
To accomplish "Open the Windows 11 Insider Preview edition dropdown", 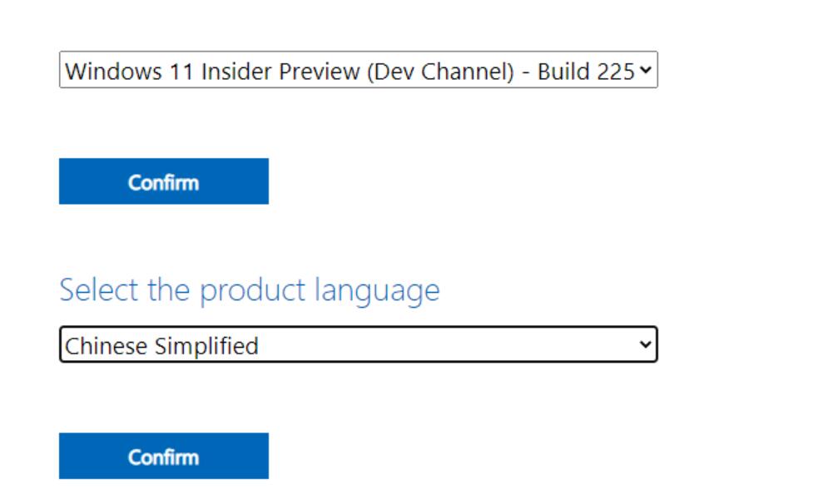I will tap(358, 70).
